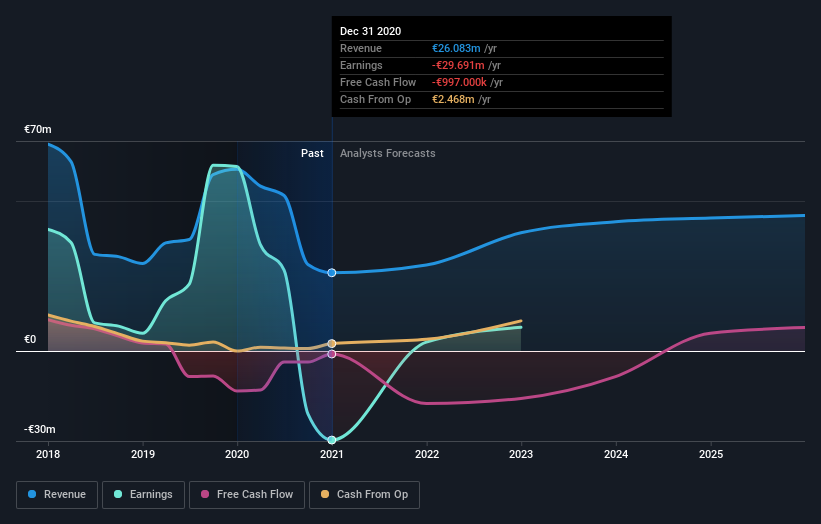Click the €0 y-axis label
The width and height of the screenshot is (821, 524).
click(x=30, y=339)
